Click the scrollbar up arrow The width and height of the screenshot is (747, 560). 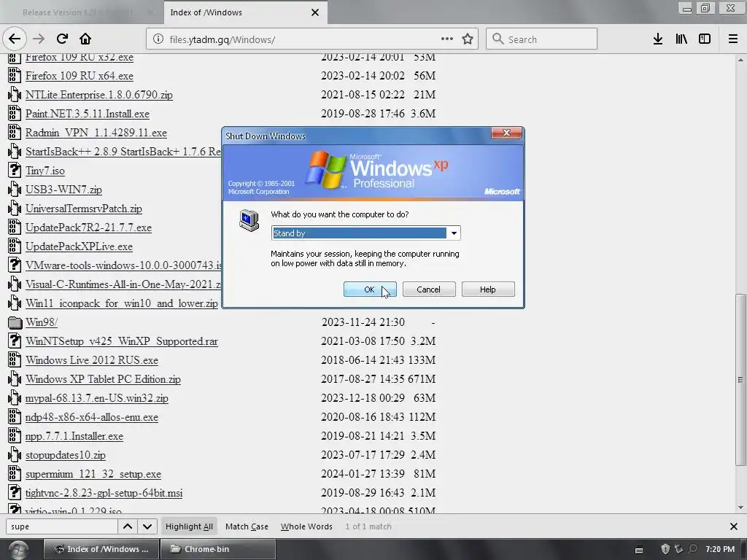[740, 60]
